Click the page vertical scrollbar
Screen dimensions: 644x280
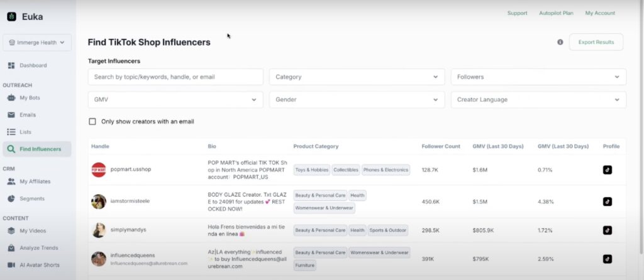[x=642, y=127]
